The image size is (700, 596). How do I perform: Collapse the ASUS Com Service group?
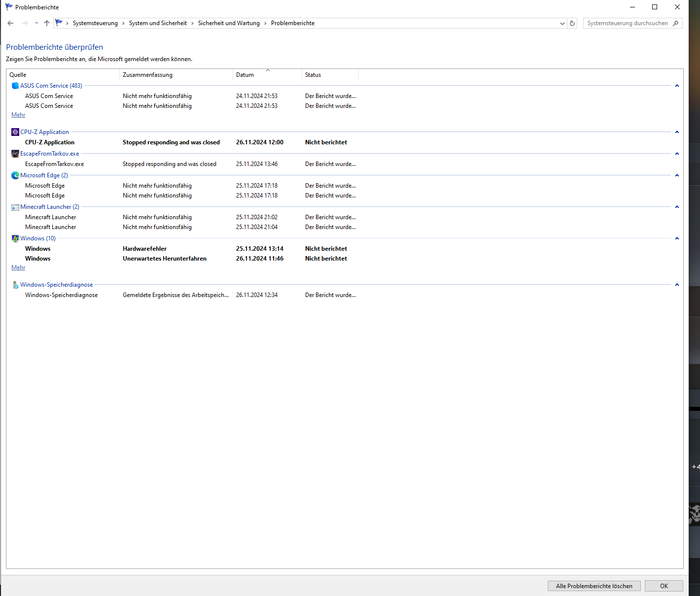tap(677, 86)
